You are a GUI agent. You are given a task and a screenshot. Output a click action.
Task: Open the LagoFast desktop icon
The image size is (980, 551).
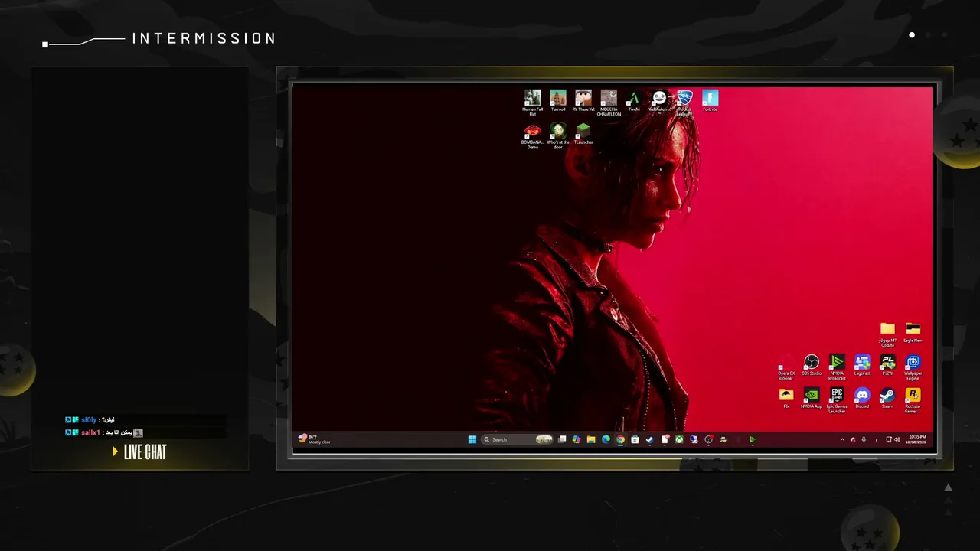coord(862,365)
